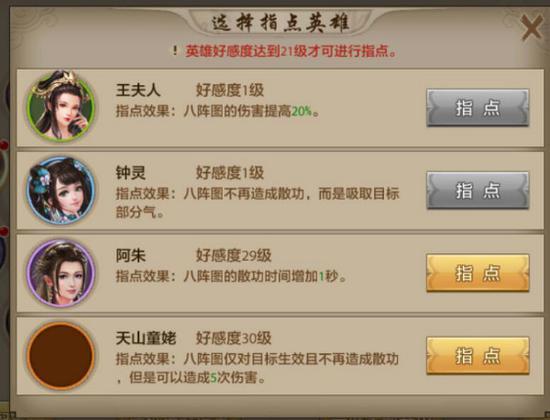Click 阿朱's hero portrait avatar
Image resolution: width=550 pixels, height=420 pixels.
[61, 273]
